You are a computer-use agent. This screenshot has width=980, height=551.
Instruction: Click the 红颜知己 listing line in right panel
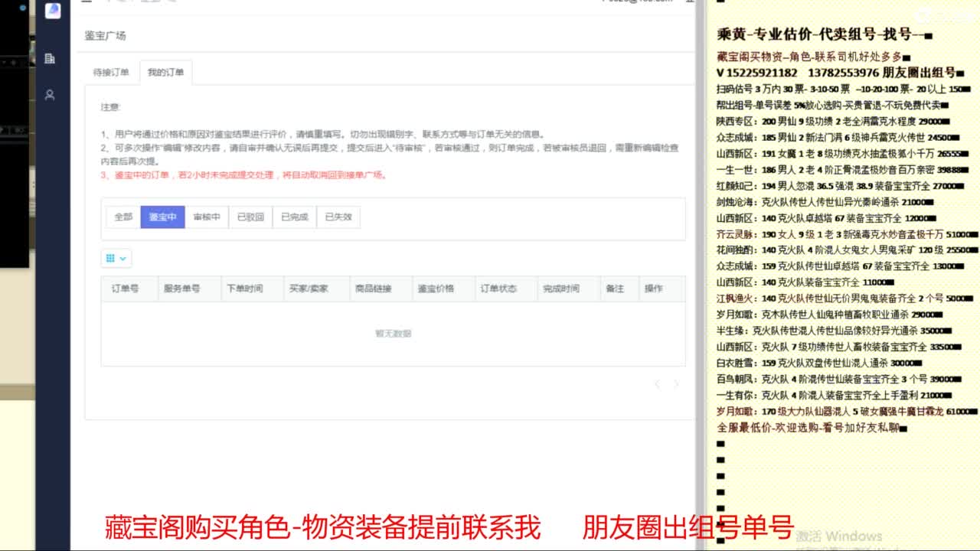tap(841, 186)
